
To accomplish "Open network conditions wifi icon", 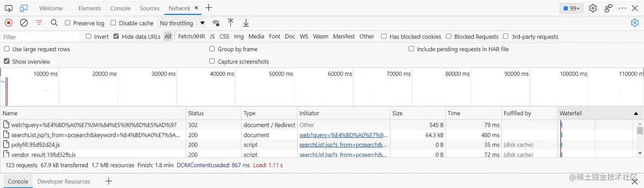I will pos(216,23).
